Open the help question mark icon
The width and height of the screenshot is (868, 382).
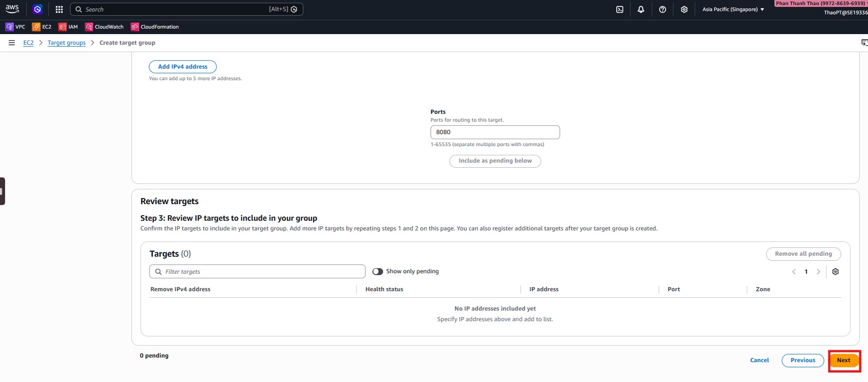coord(662,9)
